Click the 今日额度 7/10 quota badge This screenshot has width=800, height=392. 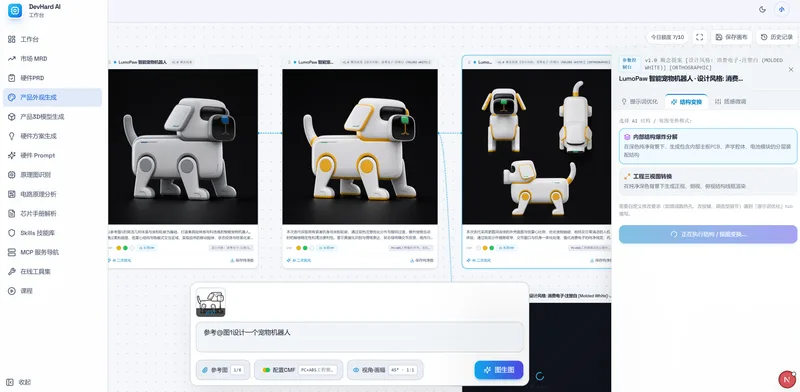(x=667, y=37)
